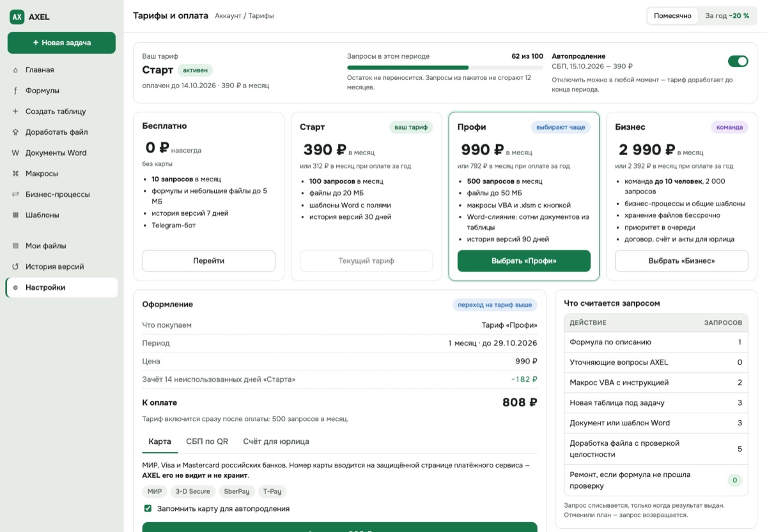The height and width of the screenshot is (532, 767).
Task: Click the Новая задача button
Action: [x=61, y=43]
